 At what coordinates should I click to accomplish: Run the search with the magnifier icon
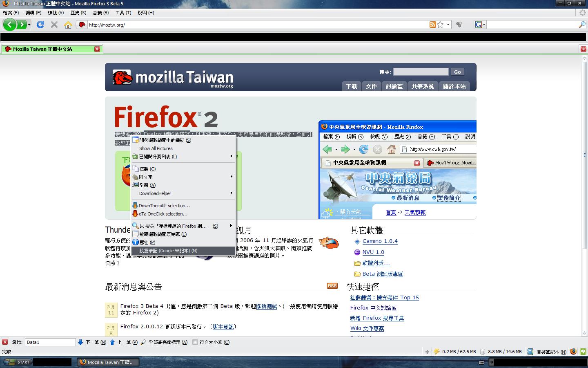[582, 25]
